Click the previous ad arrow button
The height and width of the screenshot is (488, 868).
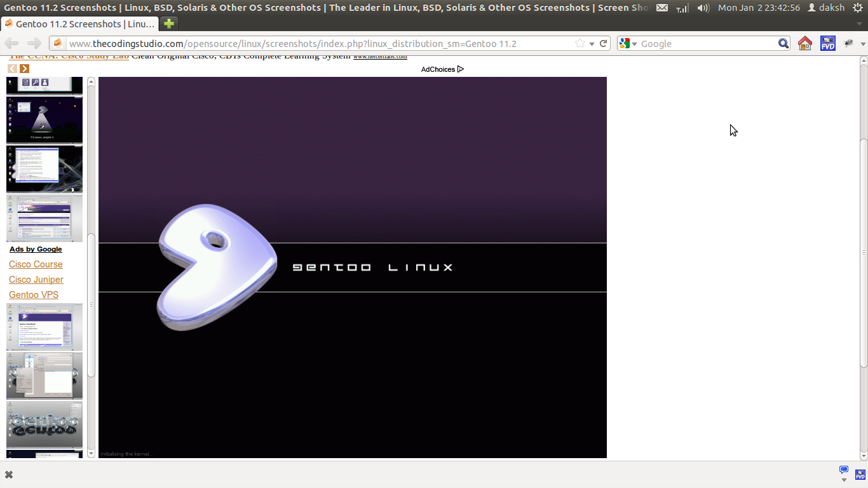(x=12, y=69)
